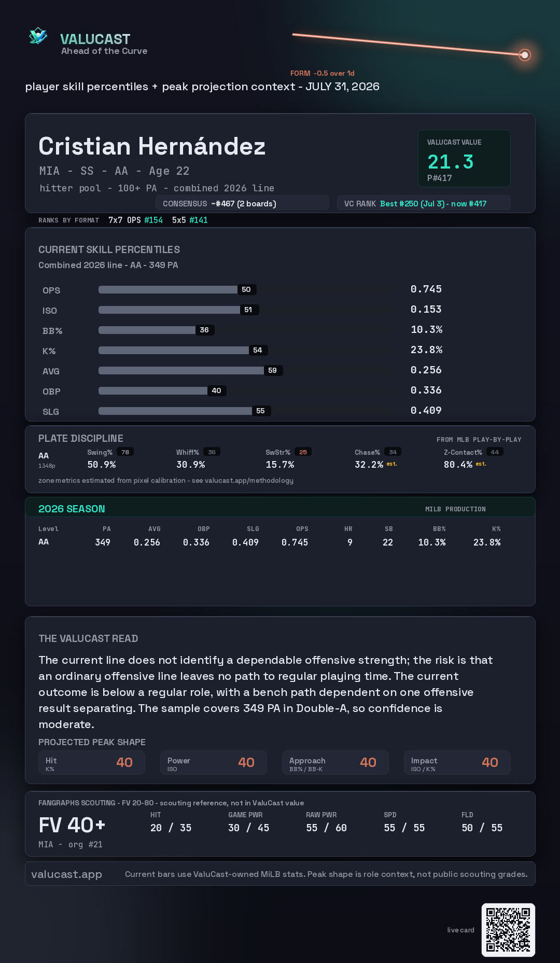560x963 pixels.
Task: Click the ValuCast logo icon
Action: [38, 36]
